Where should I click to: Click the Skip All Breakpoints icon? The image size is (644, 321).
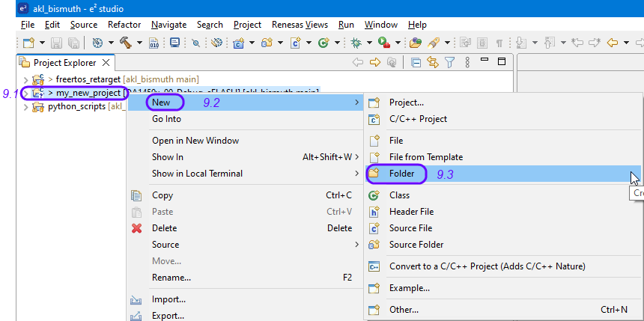(x=196, y=43)
